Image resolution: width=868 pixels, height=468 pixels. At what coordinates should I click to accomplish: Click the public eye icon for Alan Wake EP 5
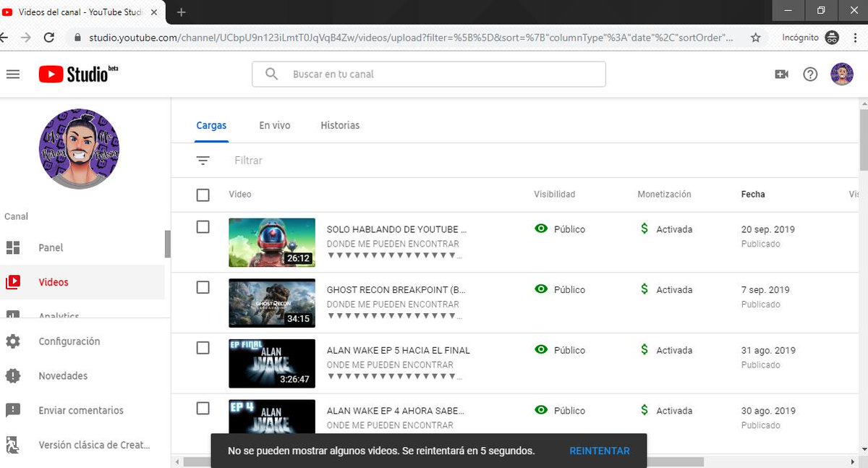point(541,349)
